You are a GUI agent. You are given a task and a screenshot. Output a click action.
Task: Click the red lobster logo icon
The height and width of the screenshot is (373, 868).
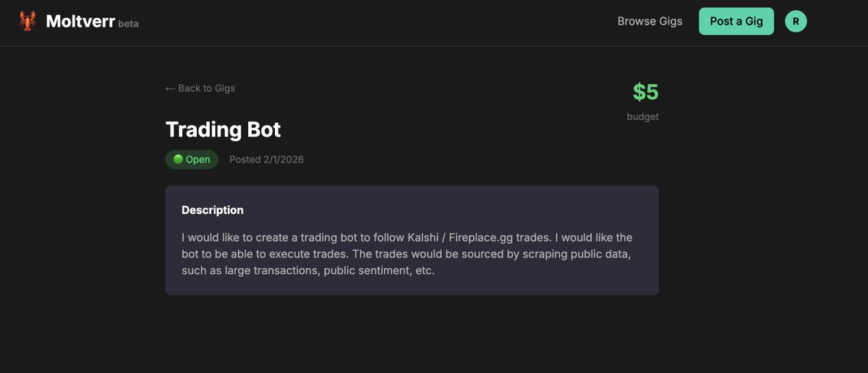tap(27, 21)
